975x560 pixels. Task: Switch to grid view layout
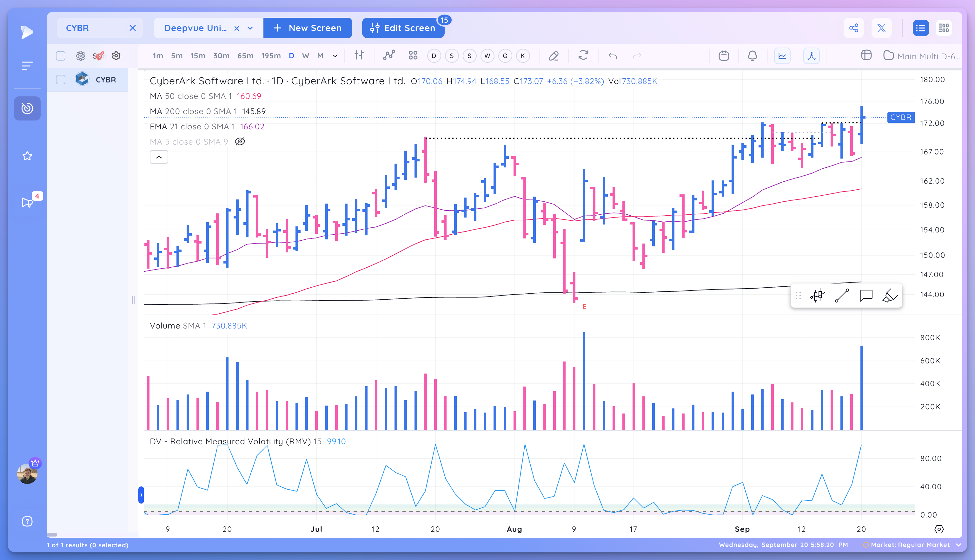[944, 28]
